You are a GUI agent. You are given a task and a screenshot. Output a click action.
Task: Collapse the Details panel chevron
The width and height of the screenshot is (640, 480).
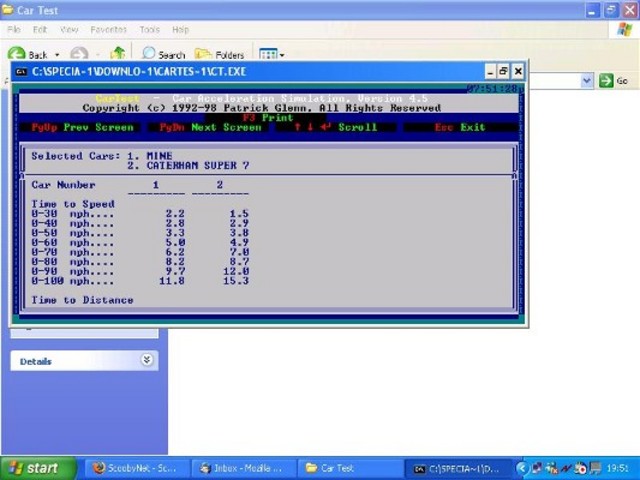(x=147, y=360)
